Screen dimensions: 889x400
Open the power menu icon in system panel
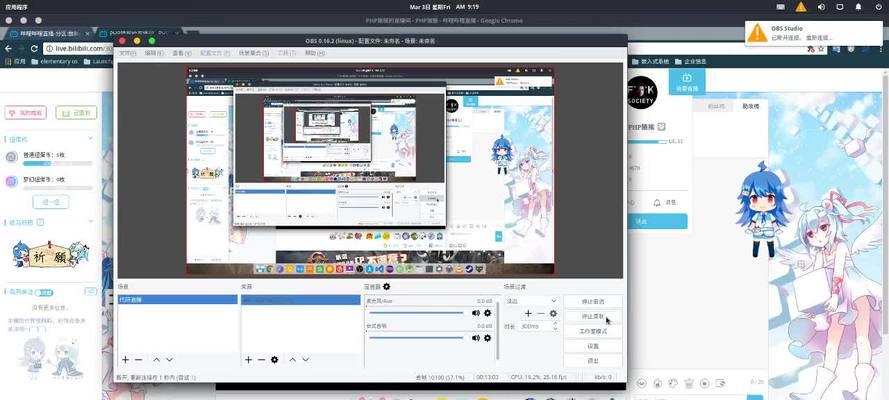(x=878, y=7)
